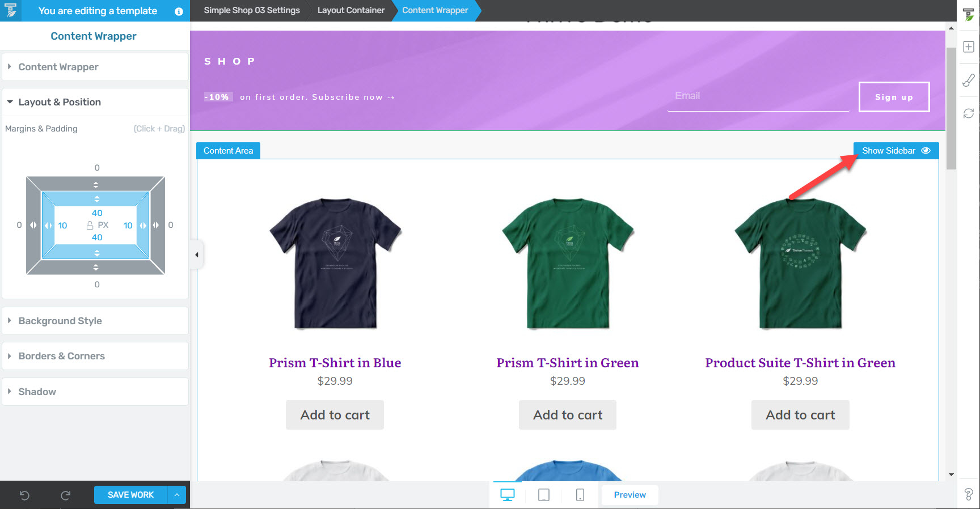Select the Content Area label tab
This screenshot has height=509, width=980.
(x=228, y=151)
